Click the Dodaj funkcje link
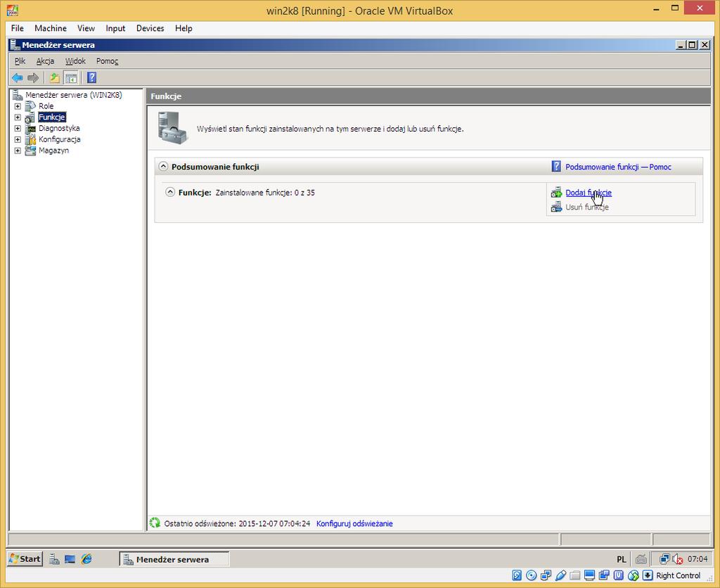The width and height of the screenshot is (720, 588). click(x=589, y=193)
